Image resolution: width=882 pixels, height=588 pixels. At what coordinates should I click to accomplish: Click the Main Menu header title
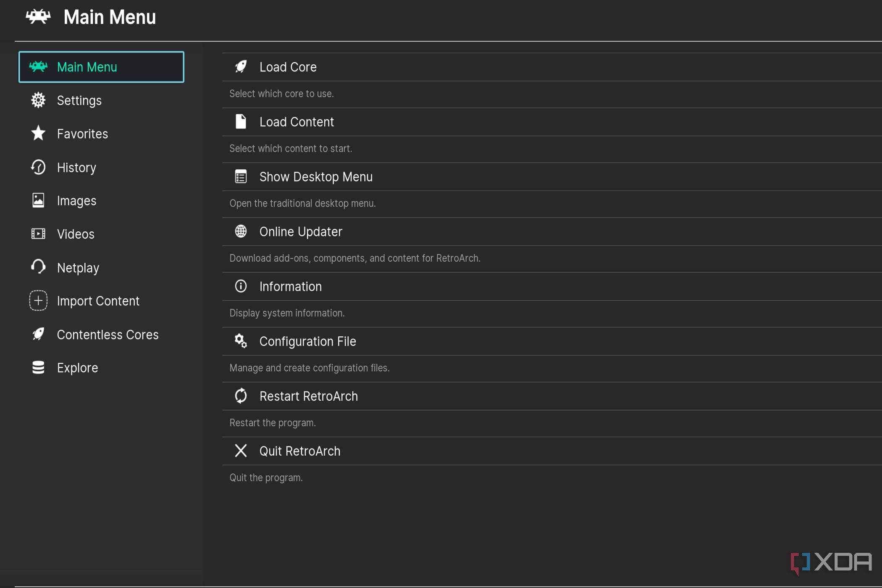tap(110, 17)
